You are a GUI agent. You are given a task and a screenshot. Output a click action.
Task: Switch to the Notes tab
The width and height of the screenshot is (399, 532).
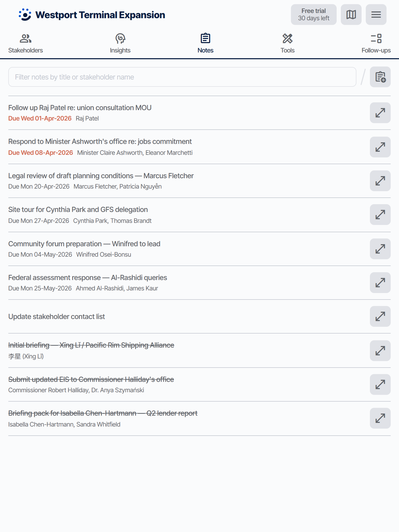click(x=205, y=43)
